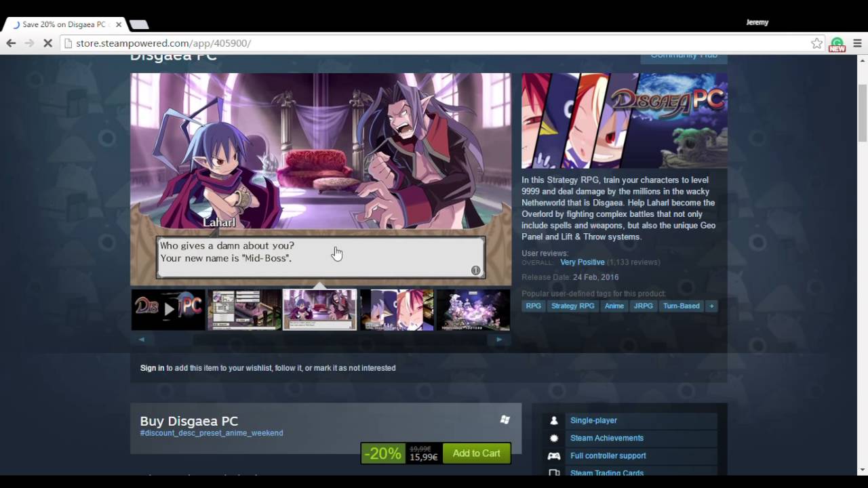Click the right arrow of thumbnail strip
This screenshot has height=488, width=868.
499,340
